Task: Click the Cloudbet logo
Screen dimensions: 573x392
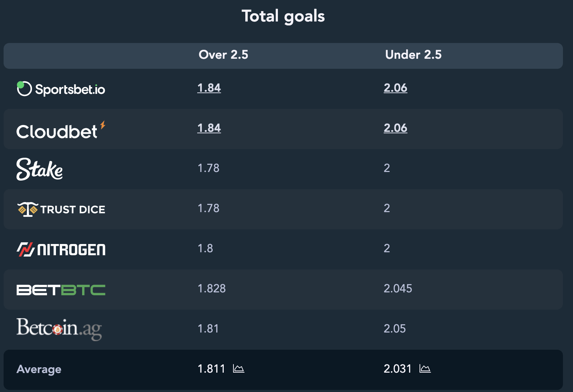Action: click(x=61, y=130)
